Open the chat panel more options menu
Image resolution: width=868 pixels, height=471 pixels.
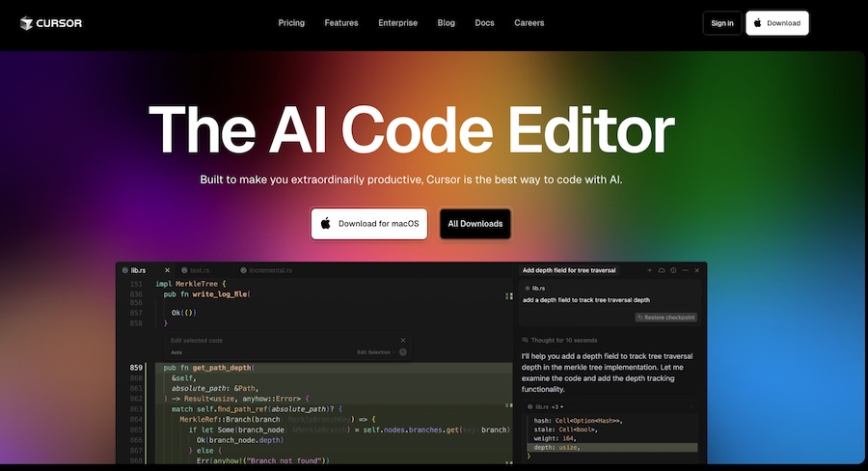(x=686, y=270)
